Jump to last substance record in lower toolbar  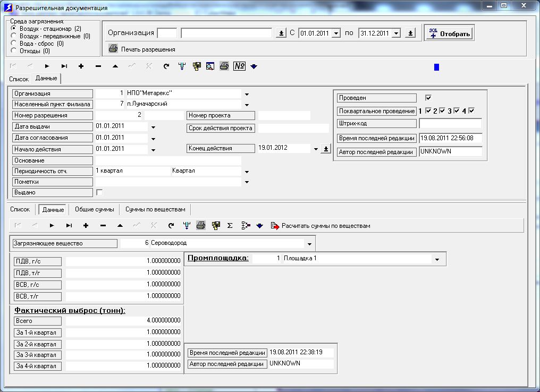pyautogui.click(x=69, y=225)
